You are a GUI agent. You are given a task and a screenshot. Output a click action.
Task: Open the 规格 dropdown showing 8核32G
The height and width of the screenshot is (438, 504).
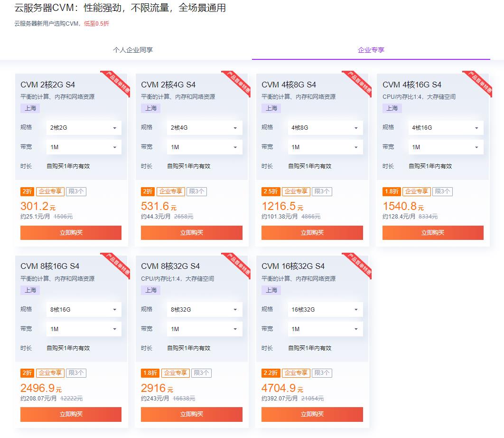click(x=205, y=310)
